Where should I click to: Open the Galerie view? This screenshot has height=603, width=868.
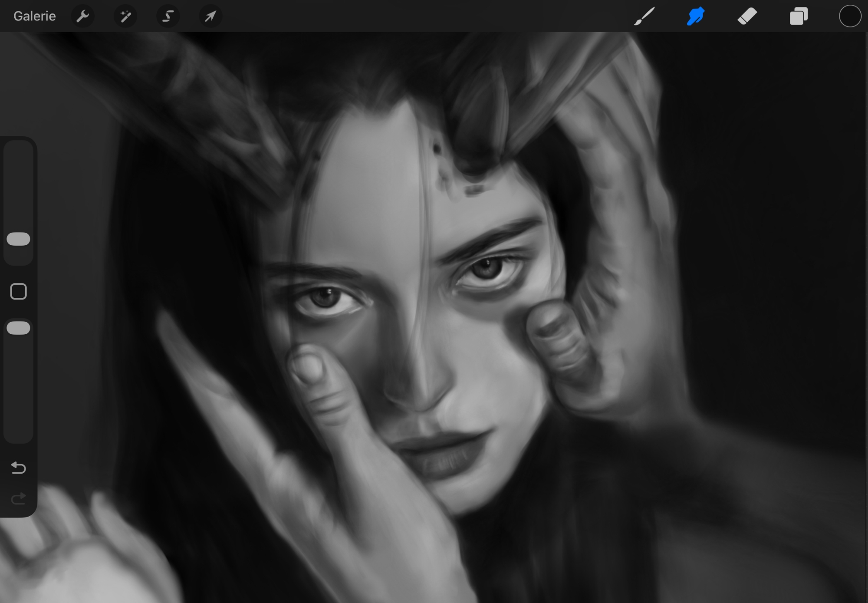(x=34, y=16)
